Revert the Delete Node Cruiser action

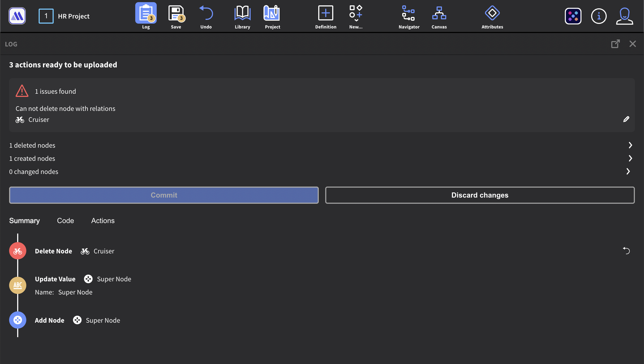click(626, 251)
